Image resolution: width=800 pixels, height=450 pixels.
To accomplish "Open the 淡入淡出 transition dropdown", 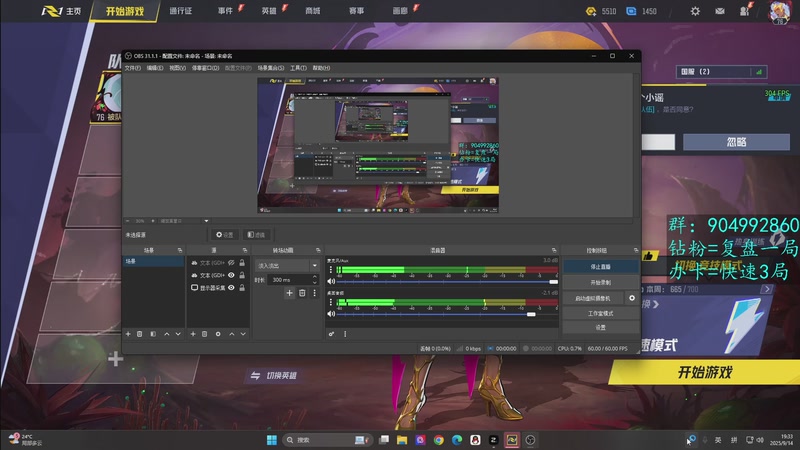I will click(287, 266).
